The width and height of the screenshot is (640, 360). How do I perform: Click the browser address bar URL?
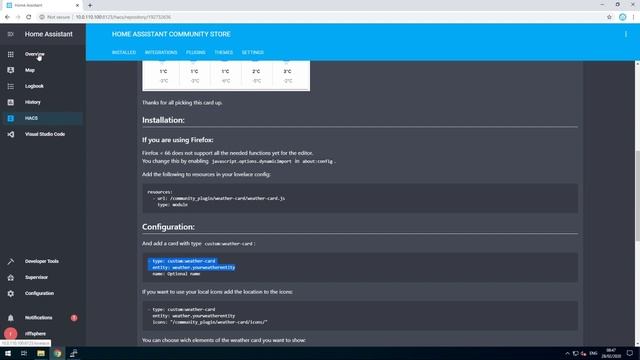pos(123,17)
